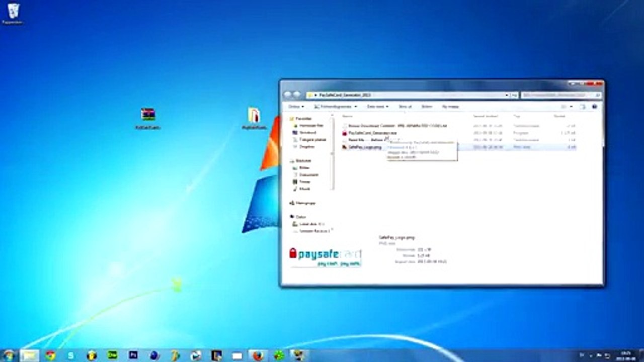Select Dator in navigation pane
Screen dimensions: 644x362
coord(298,217)
